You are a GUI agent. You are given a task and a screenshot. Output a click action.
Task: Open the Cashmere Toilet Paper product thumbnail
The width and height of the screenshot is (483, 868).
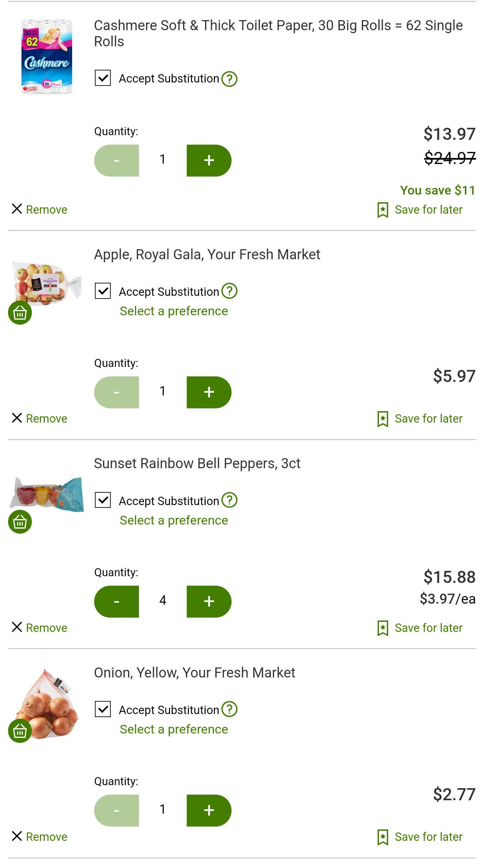(x=47, y=57)
